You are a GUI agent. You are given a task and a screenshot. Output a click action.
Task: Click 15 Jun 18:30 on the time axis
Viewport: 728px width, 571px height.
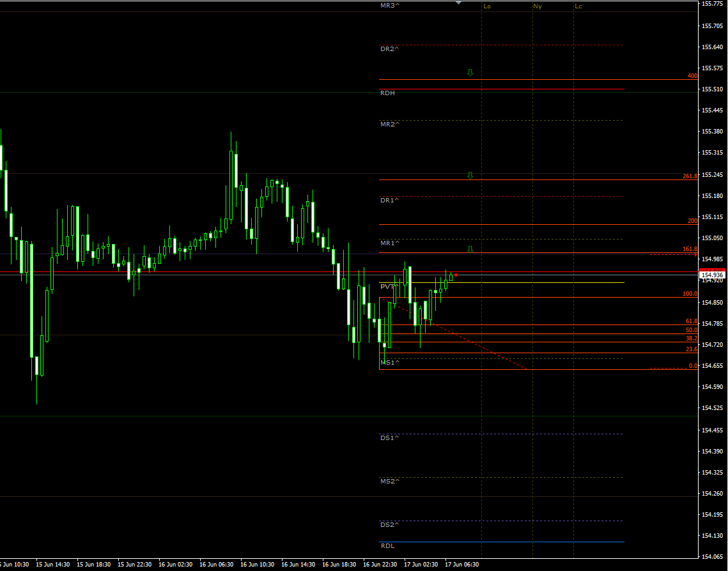tap(94, 565)
